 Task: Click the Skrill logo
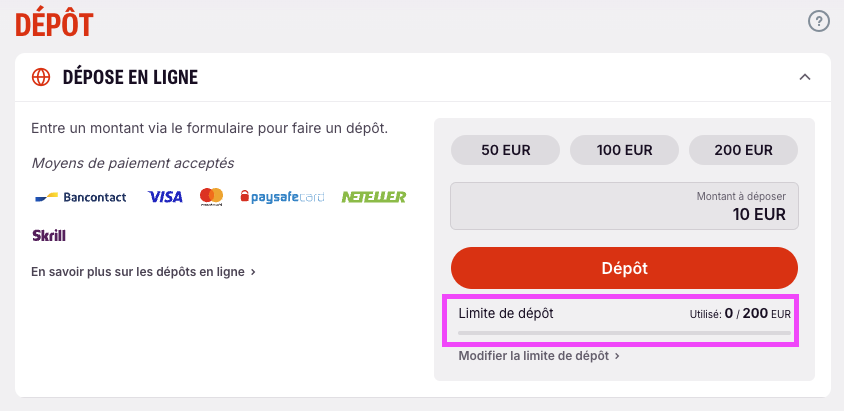(x=49, y=236)
